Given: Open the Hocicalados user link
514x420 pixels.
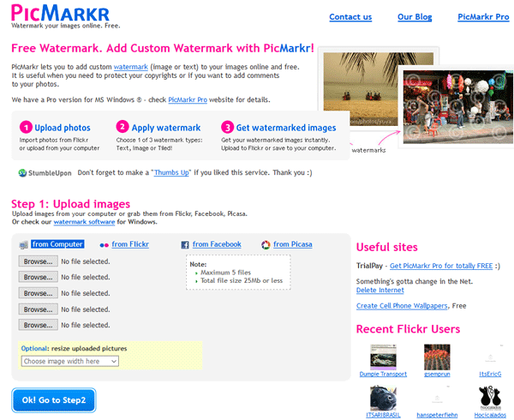Looking at the screenshot, I should point(490,415).
